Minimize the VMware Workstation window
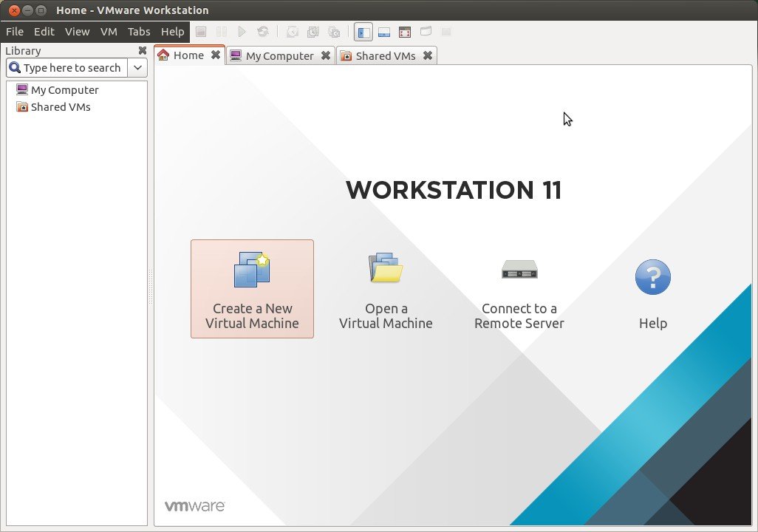The width and height of the screenshot is (758, 532). [x=28, y=10]
